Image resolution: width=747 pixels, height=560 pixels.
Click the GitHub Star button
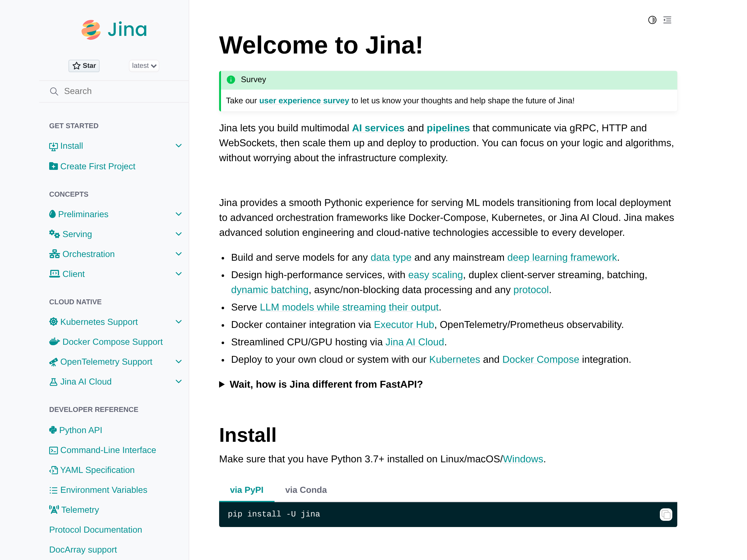84,65
